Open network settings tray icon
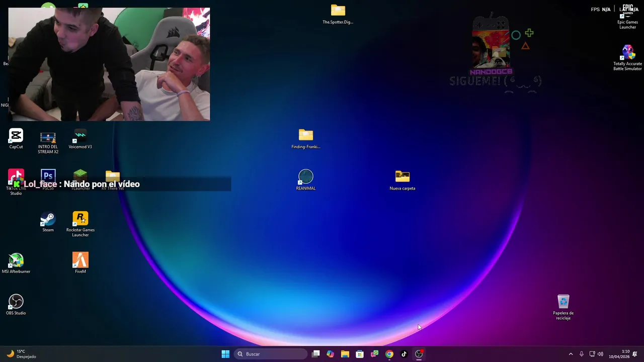The width and height of the screenshot is (644, 362). (592, 354)
